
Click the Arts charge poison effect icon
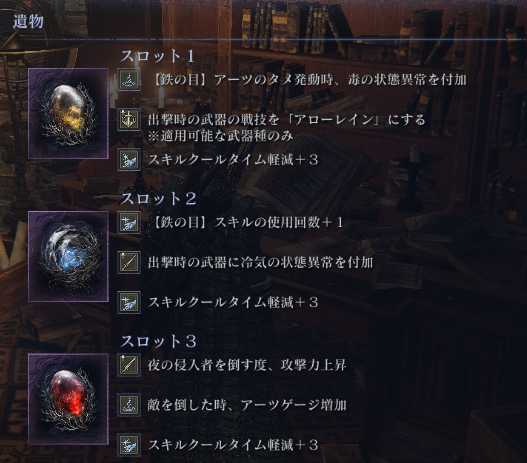tap(129, 80)
